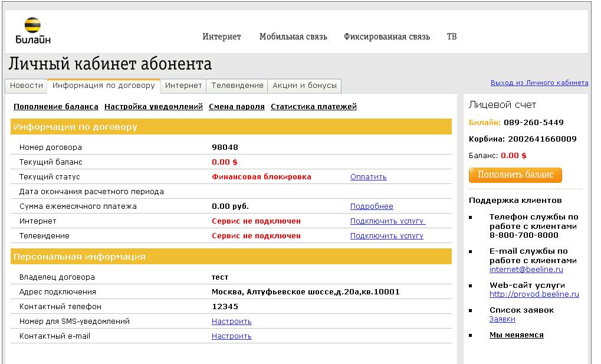The image size is (601, 364).
Task: Click Подключить услугу in the Интернет row
Action: point(388,221)
